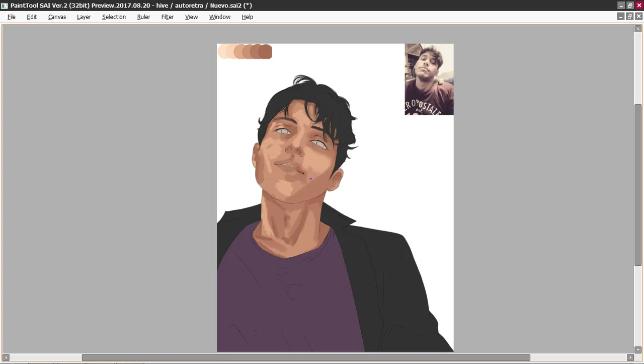The height and width of the screenshot is (364, 644).
Task: Open the Canvas menu
Action: coord(57,17)
